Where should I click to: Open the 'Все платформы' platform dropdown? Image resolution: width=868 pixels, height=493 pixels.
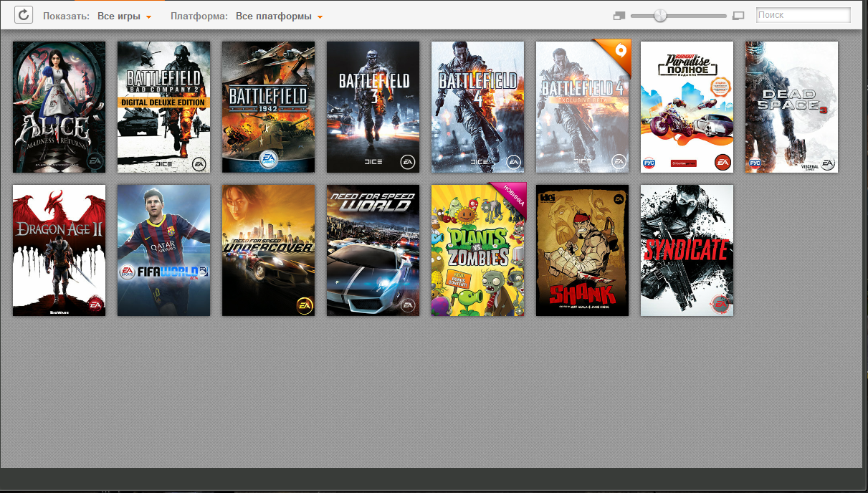(x=280, y=16)
